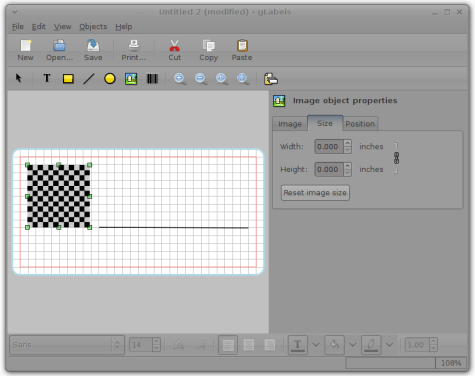Viewport: 475px width, 376px height.
Task: Open the window menu chevron in title bar
Action: click(15, 12)
